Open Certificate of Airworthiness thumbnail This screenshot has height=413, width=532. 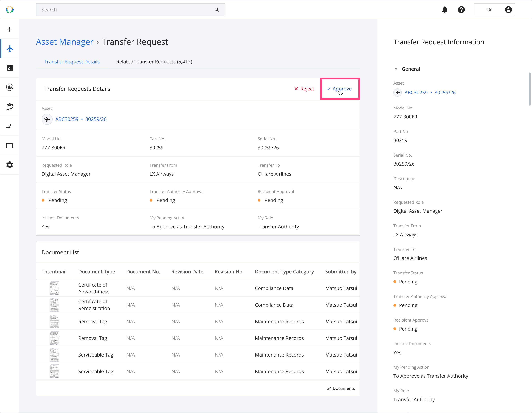(x=54, y=288)
